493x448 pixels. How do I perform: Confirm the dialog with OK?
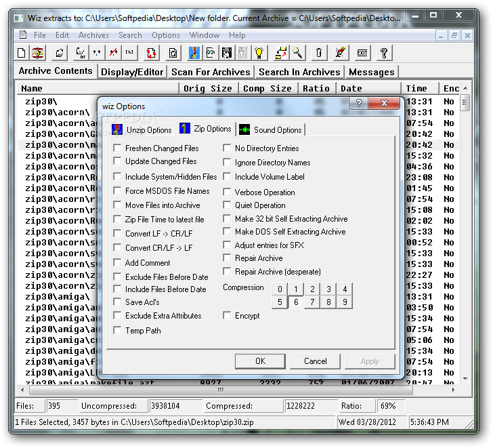tap(260, 361)
